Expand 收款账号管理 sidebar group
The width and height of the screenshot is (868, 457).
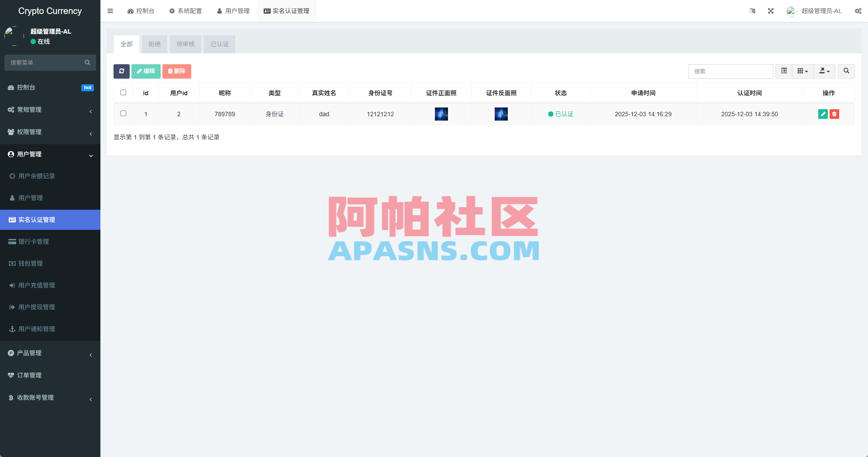[x=50, y=398]
